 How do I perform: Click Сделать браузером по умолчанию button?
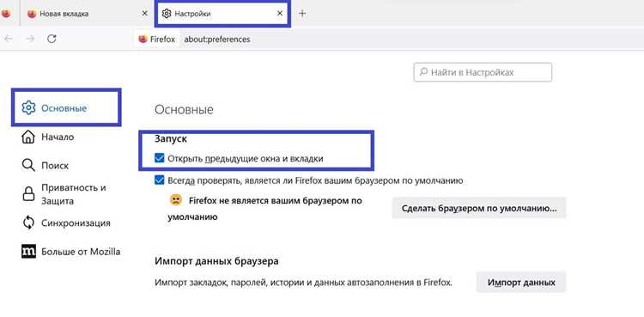(479, 208)
